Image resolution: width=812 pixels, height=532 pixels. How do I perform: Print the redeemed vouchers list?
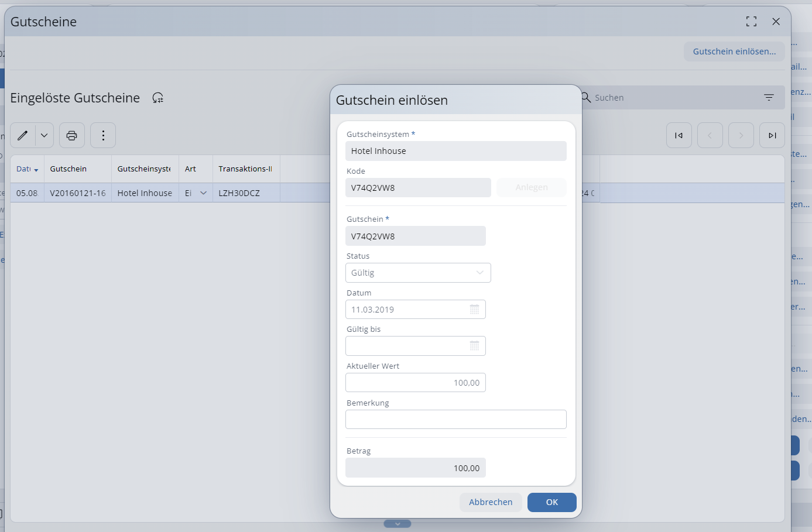[72, 136]
